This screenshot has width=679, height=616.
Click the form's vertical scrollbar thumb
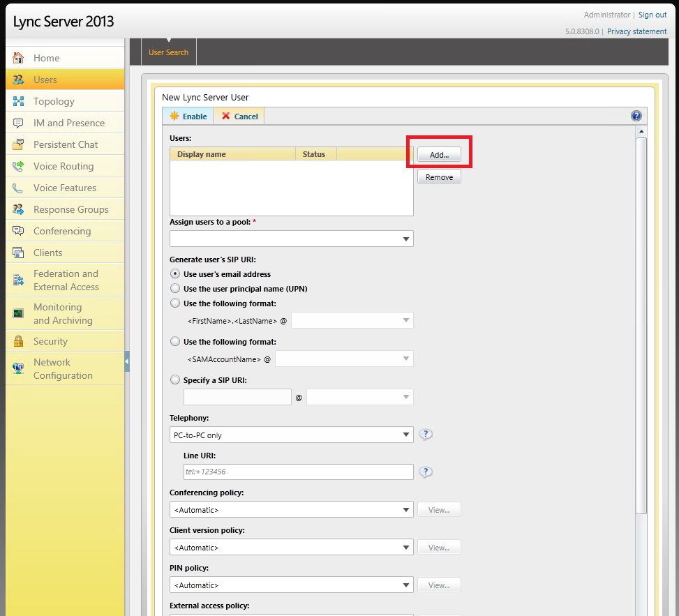point(641,326)
